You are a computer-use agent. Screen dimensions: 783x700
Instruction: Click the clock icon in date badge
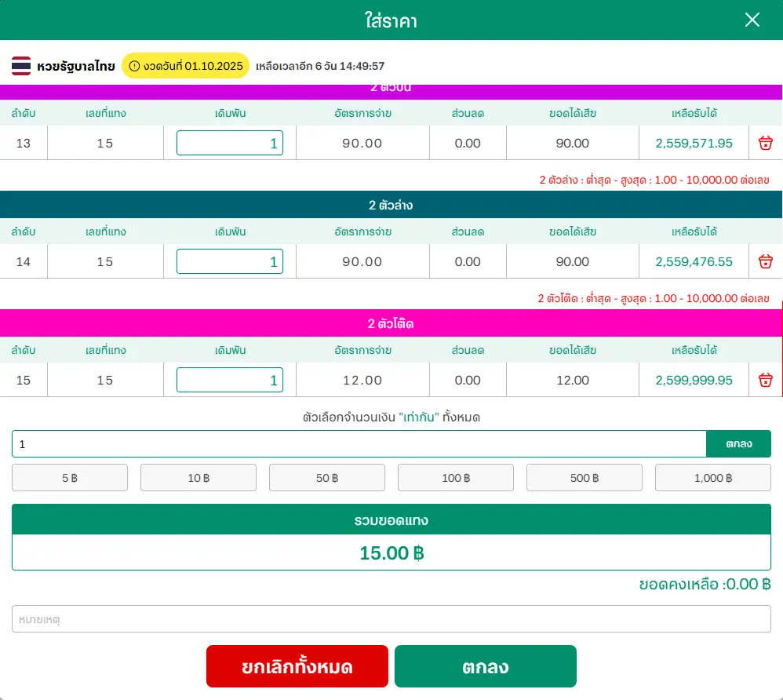tap(134, 66)
